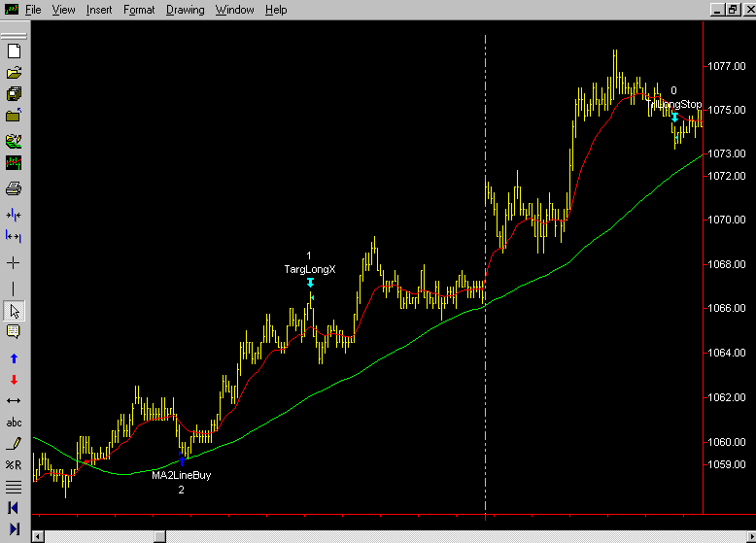This screenshot has height=543, width=756.
Task: Click the TrlLongStop signal label
Action: point(674,104)
